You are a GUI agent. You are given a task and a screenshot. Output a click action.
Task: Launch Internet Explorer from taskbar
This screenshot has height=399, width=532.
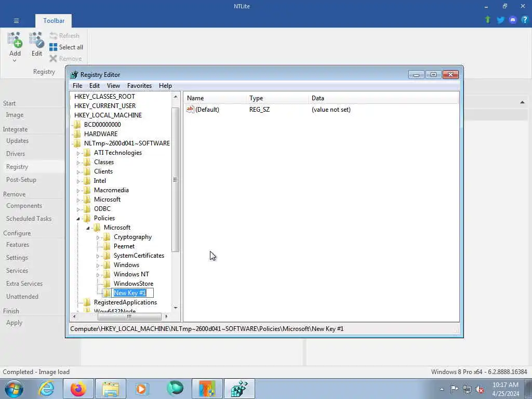[46, 389]
